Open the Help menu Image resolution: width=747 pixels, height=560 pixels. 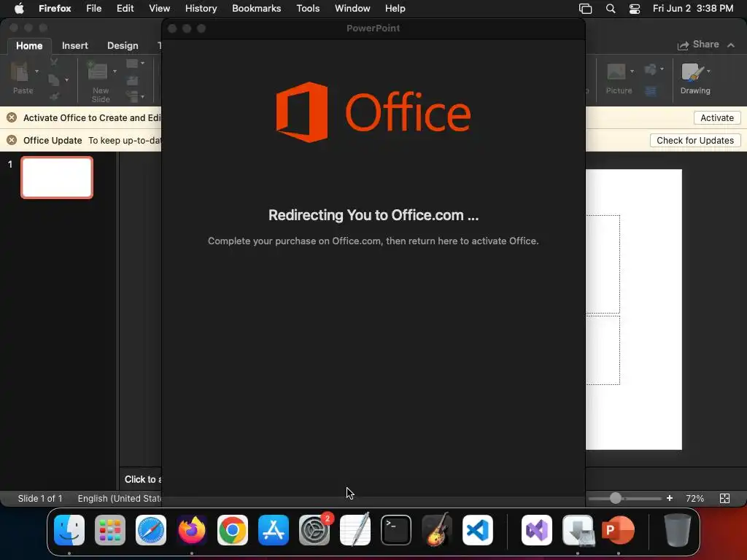pyautogui.click(x=395, y=8)
